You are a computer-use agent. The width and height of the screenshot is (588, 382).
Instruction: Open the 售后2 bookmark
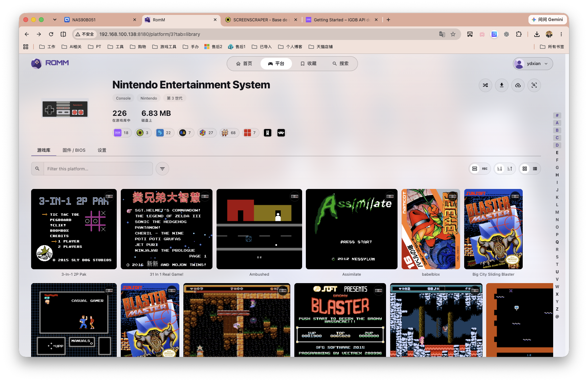tap(213, 47)
